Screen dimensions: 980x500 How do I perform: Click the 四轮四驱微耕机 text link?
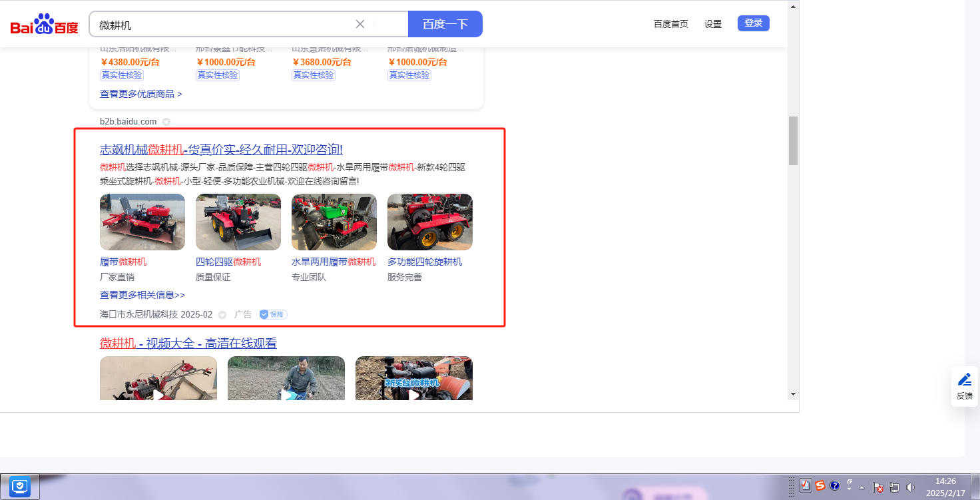(x=228, y=262)
